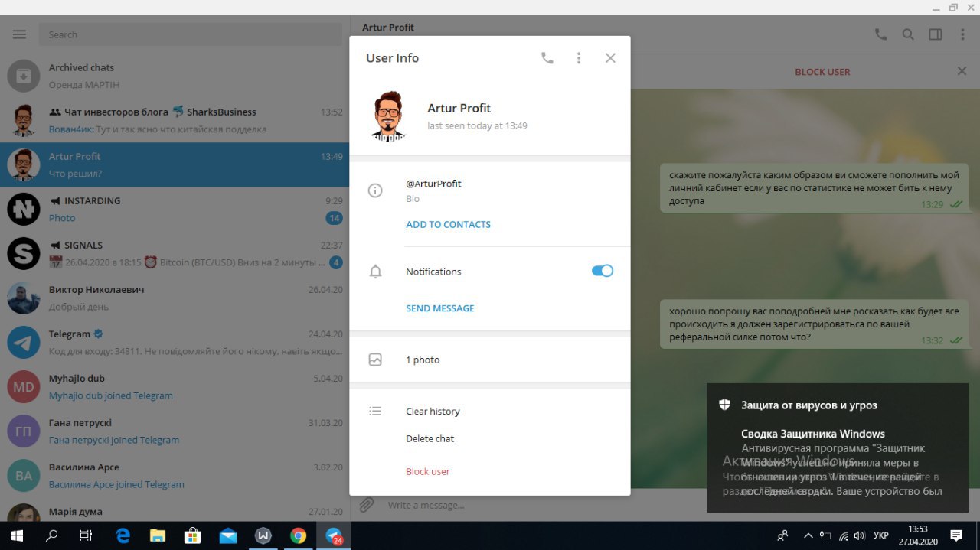Open the Василина Арсе chat
Viewport: 980px width, 550px height.
175,475
